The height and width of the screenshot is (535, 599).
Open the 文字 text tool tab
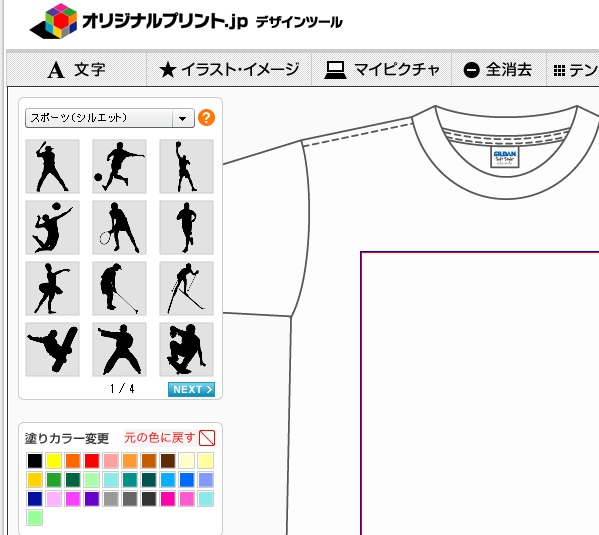click(x=76, y=70)
